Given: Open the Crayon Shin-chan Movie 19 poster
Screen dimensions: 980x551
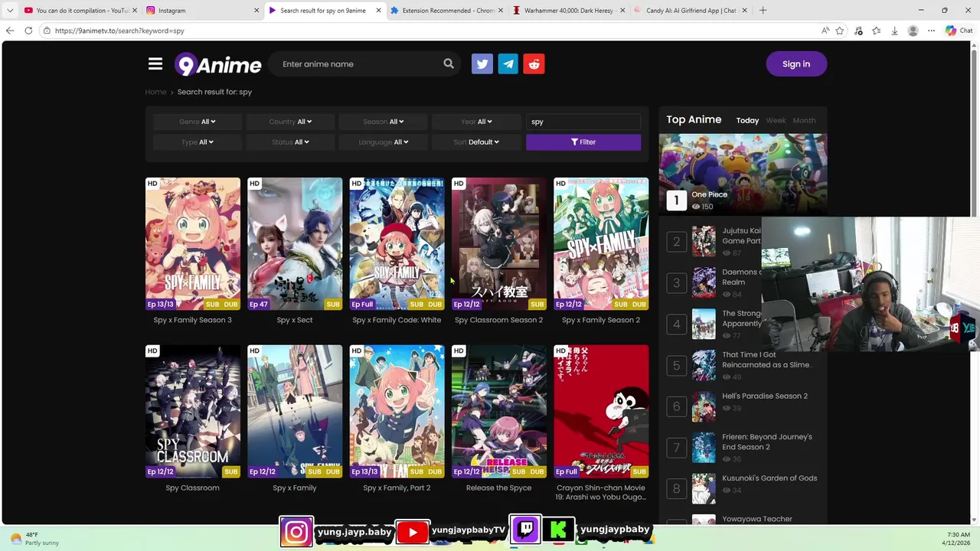Looking at the screenshot, I should 601,411.
